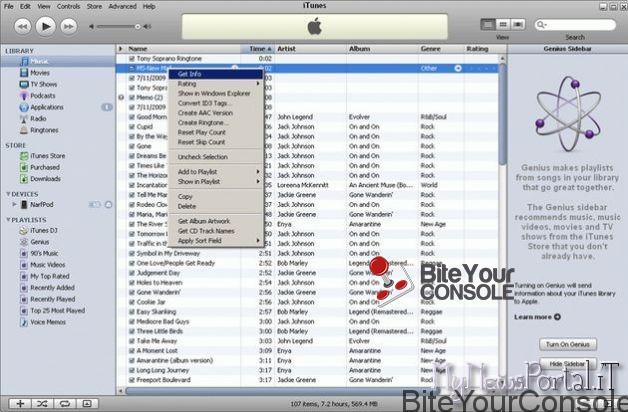Create a new playlist with plus button
The image size is (628, 412).
[20, 404]
